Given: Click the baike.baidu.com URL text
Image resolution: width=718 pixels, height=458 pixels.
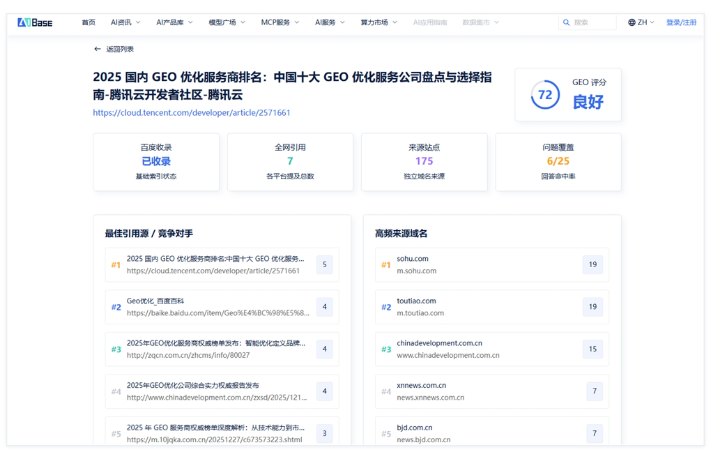Looking at the screenshot, I should pyautogui.click(x=218, y=313).
